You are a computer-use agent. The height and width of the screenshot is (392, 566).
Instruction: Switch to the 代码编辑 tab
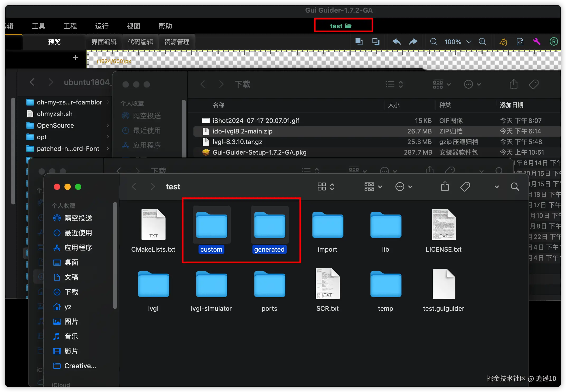tap(140, 42)
